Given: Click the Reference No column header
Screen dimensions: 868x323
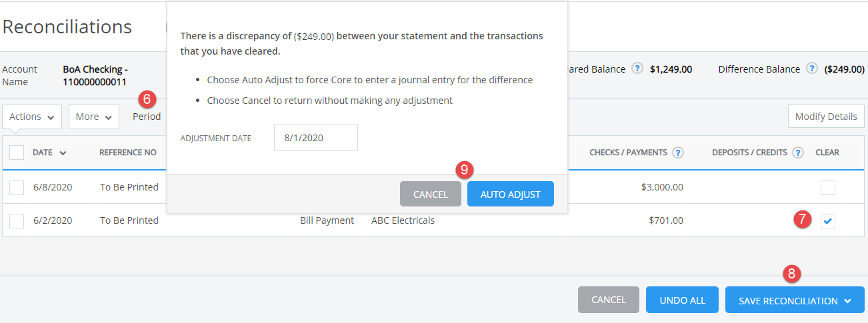Looking at the screenshot, I should click(128, 153).
